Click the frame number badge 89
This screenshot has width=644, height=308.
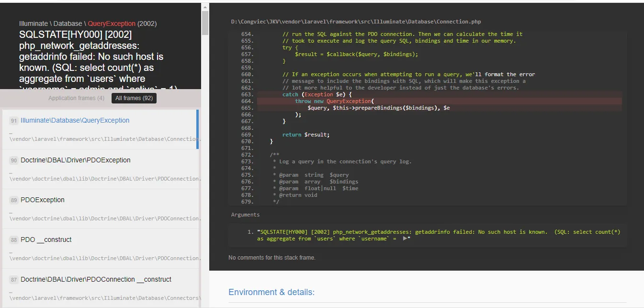[x=14, y=200]
